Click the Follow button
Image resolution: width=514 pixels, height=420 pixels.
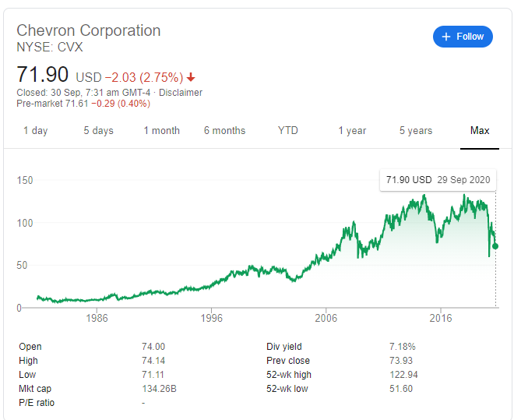tap(463, 37)
